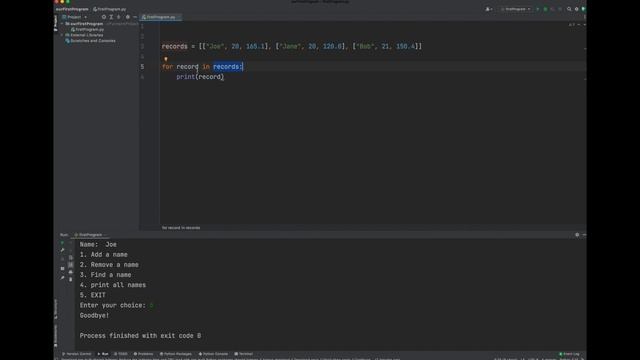Click the highlighted 'records:' text

pos(228,67)
